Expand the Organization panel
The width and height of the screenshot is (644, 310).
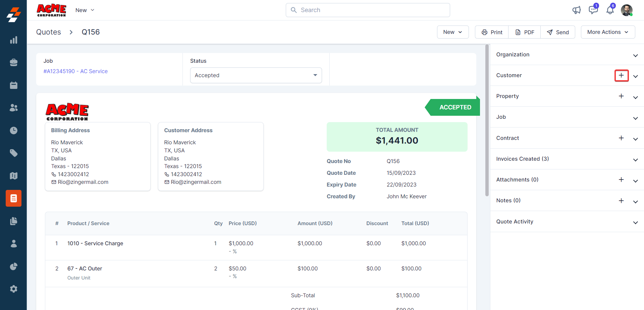coord(635,55)
